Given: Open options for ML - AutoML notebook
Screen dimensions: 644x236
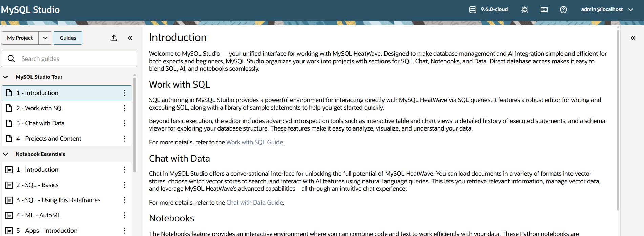Looking at the screenshot, I should [125, 215].
